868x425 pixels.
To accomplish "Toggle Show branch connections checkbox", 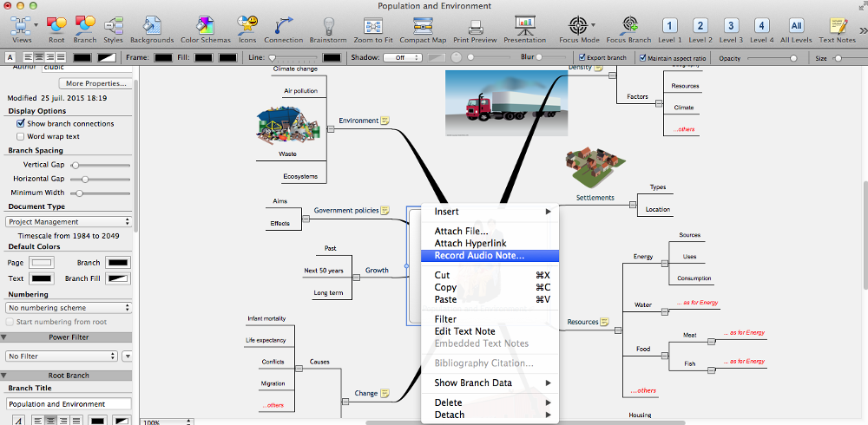I will (x=21, y=123).
